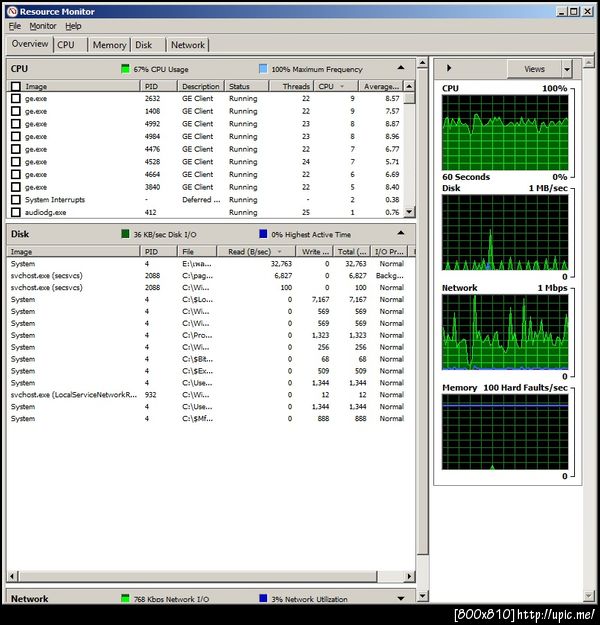The image size is (600, 625).
Task: Check the ge.exe process with PID 4476
Action: pyautogui.click(x=16, y=149)
